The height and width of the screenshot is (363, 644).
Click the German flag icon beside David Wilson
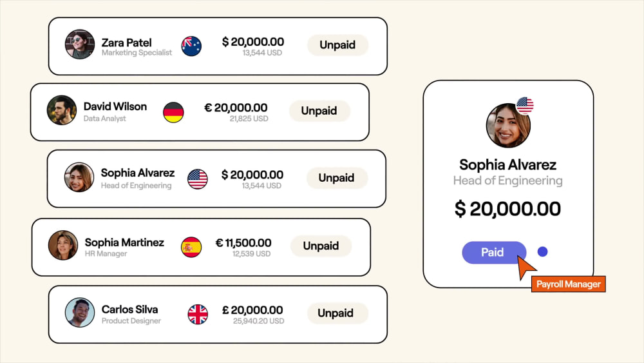173,112
